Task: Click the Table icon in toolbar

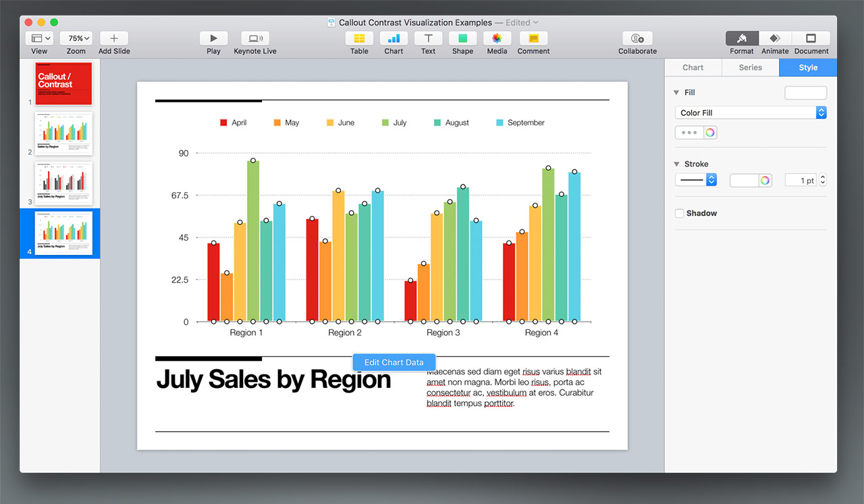Action: pos(359,38)
